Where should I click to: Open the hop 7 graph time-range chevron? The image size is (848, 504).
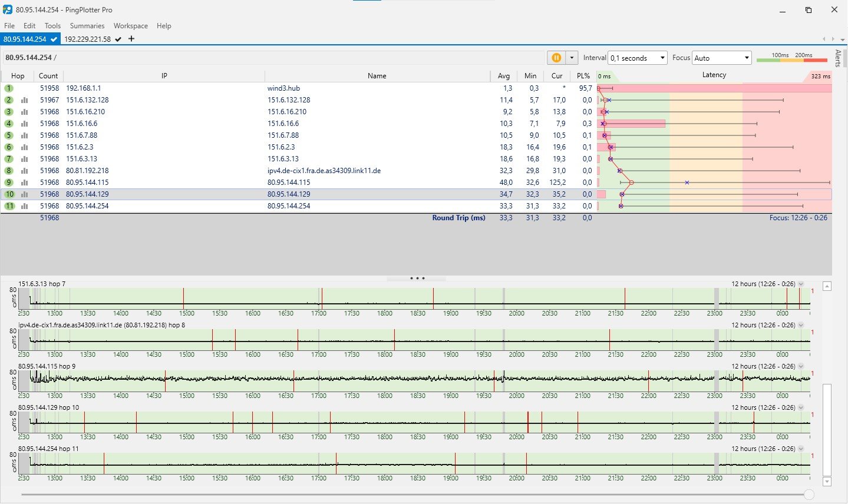pyautogui.click(x=801, y=284)
